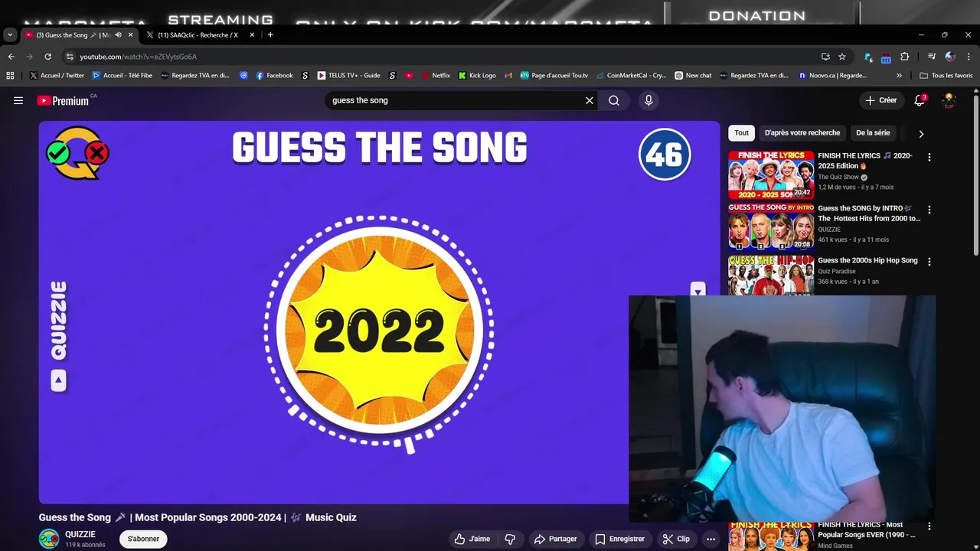
Task: Open TELUS TV+ Guide bookmark
Action: (x=348, y=75)
